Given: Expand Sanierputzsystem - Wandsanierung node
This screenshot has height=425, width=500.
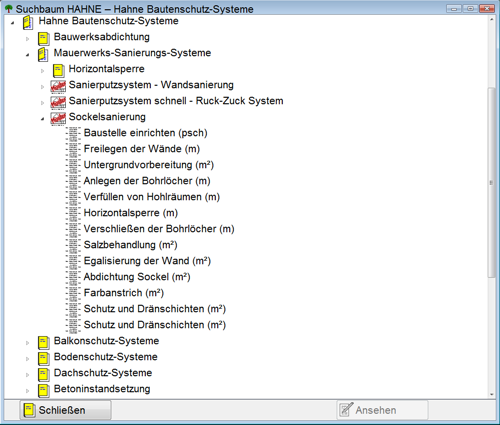Looking at the screenshot, I should click(x=43, y=87).
